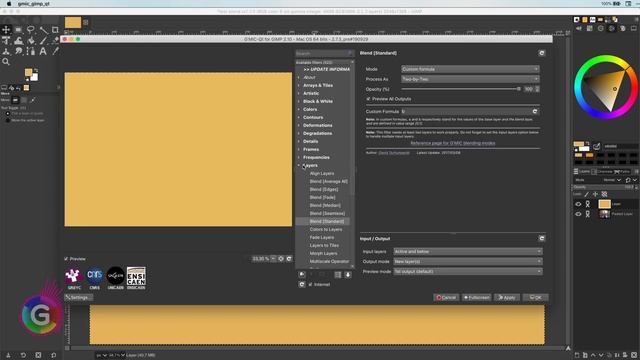Open the Mode dropdown showing Custom formula
The image size is (640, 360).
(x=470, y=69)
